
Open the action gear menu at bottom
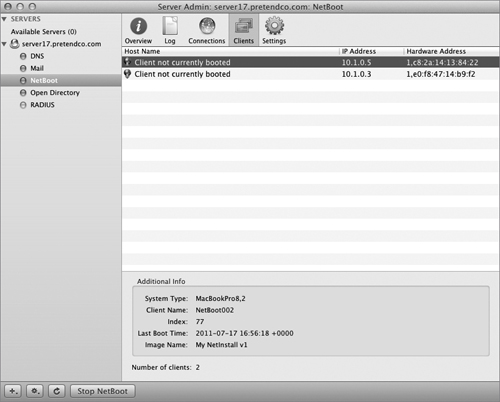pos(35,391)
